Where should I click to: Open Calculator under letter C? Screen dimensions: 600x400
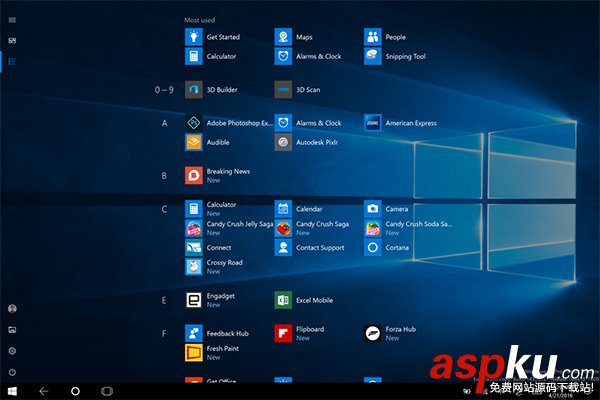194,209
